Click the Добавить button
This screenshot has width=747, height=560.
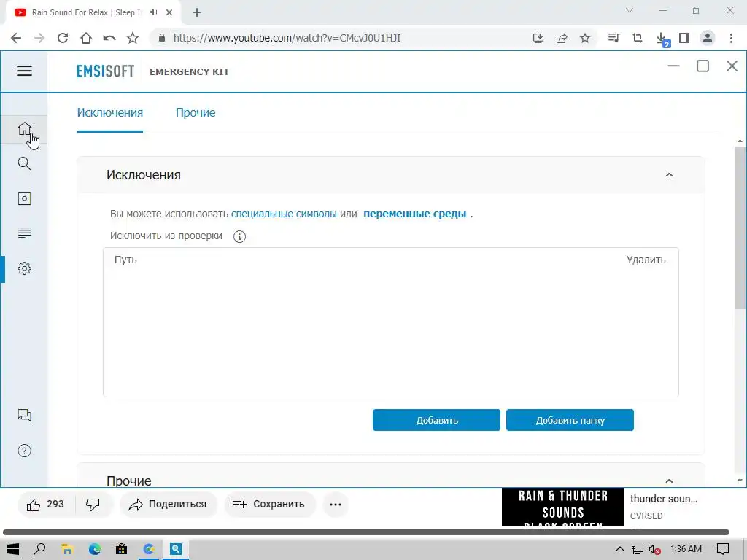pos(436,420)
